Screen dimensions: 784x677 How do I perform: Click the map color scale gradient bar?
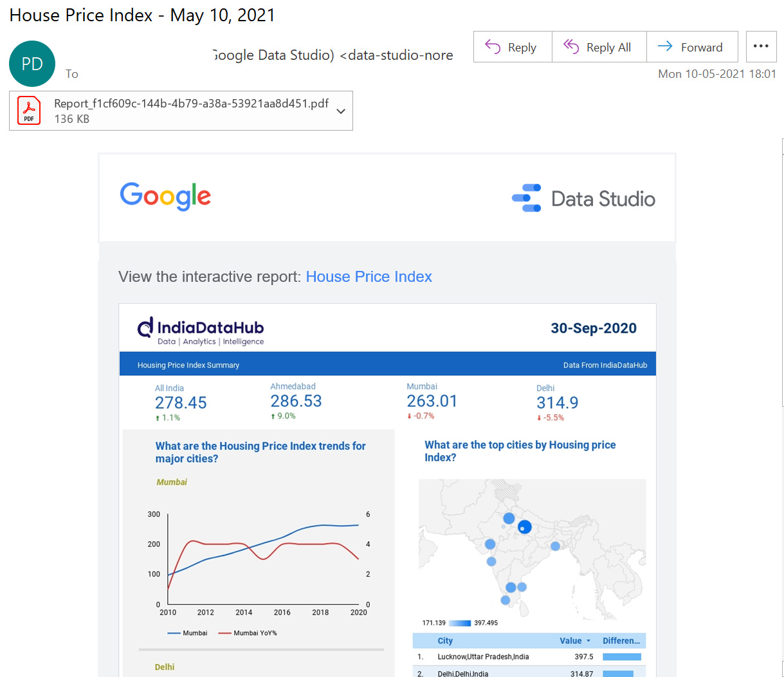pos(460,623)
